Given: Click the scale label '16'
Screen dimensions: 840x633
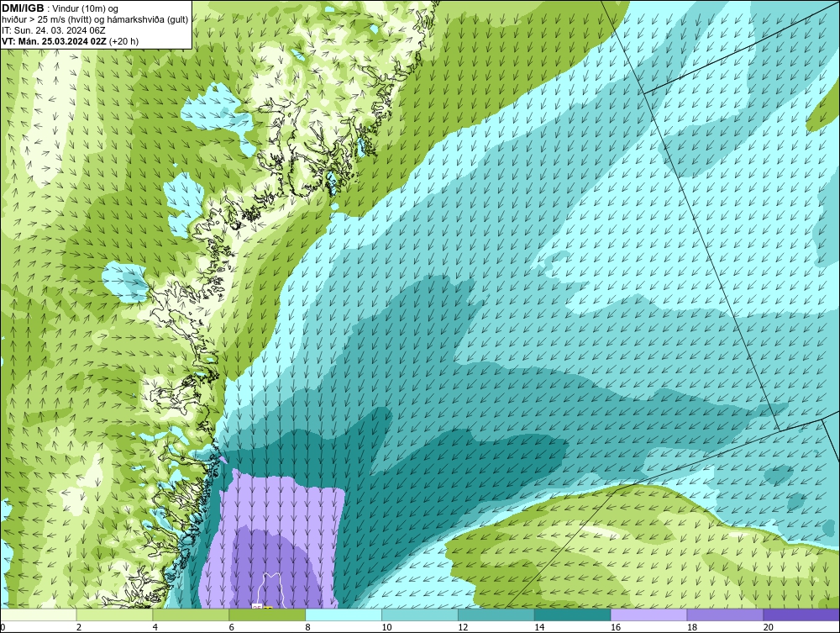Looking at the screenshot, I should 616,627.
